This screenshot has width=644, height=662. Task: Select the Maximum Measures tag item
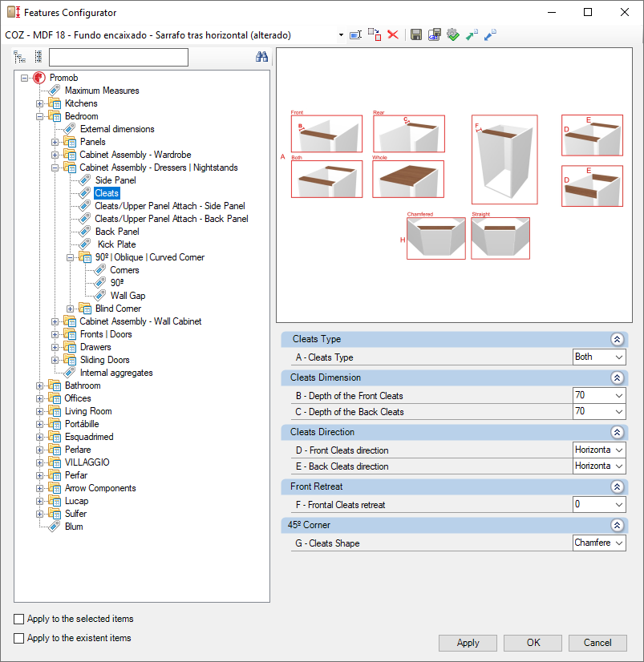pyautogui.click(x=102, y=91)
